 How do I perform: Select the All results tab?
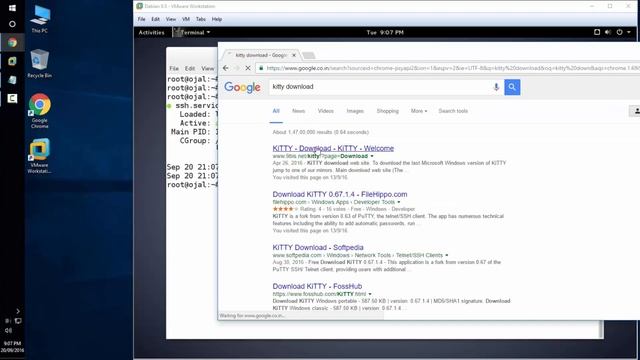pos(276,111)
